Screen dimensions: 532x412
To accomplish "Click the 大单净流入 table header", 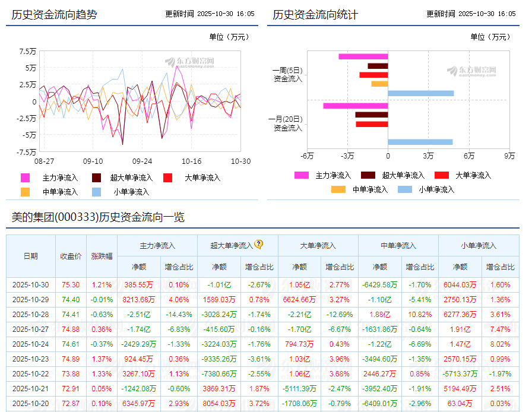I will coord(318,246).
